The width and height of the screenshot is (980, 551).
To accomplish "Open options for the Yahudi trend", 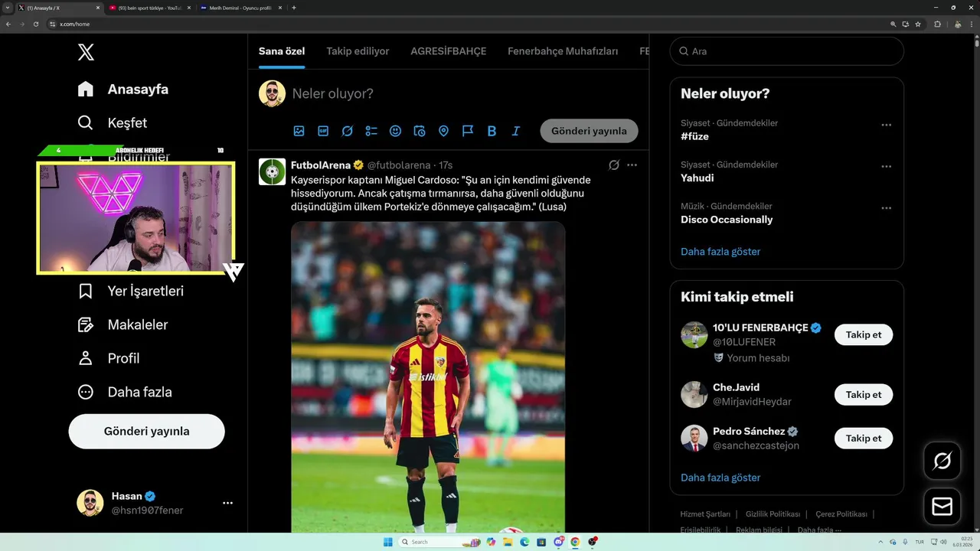I will tap(886, 166).
